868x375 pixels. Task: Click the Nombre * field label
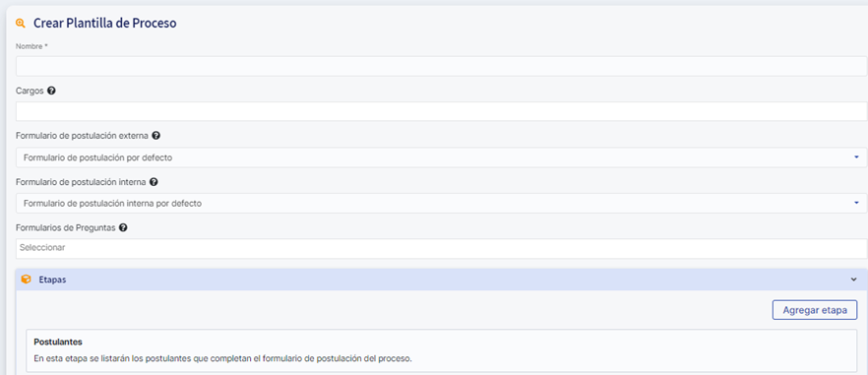click(31, 46)
